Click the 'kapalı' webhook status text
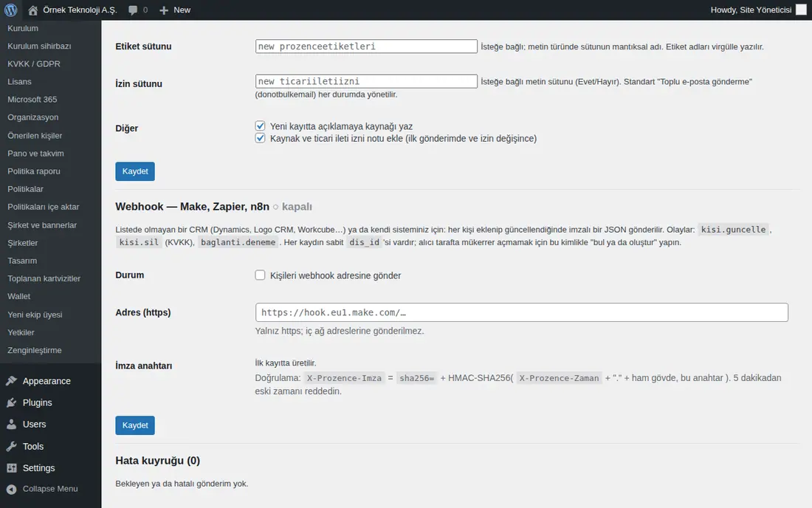 297,207
